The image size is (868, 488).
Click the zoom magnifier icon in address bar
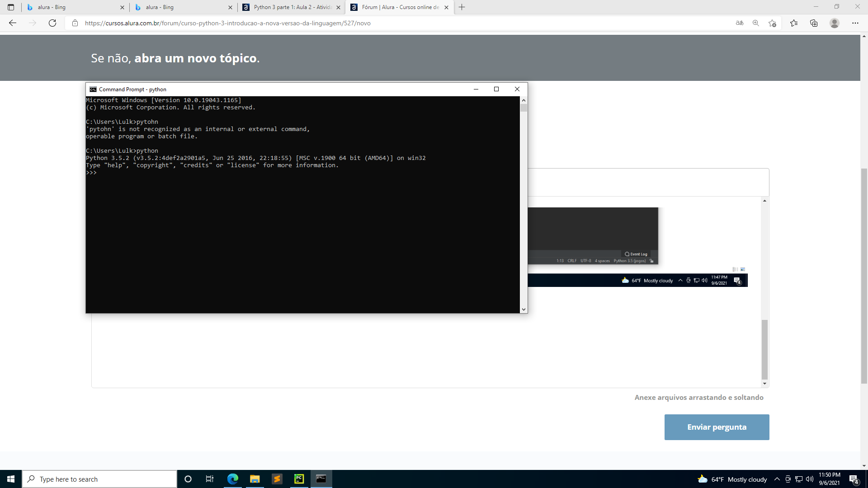pyautogui.click(x=756, y=23)
